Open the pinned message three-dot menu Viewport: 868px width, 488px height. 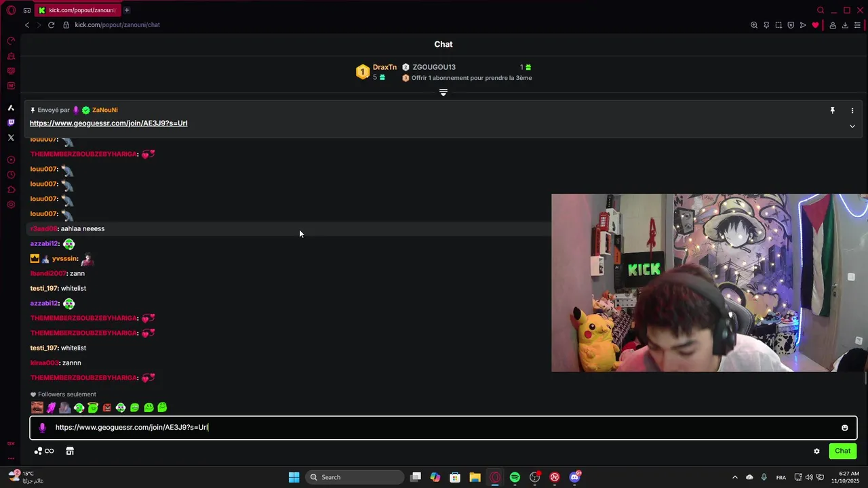click(x=852, y=110)
